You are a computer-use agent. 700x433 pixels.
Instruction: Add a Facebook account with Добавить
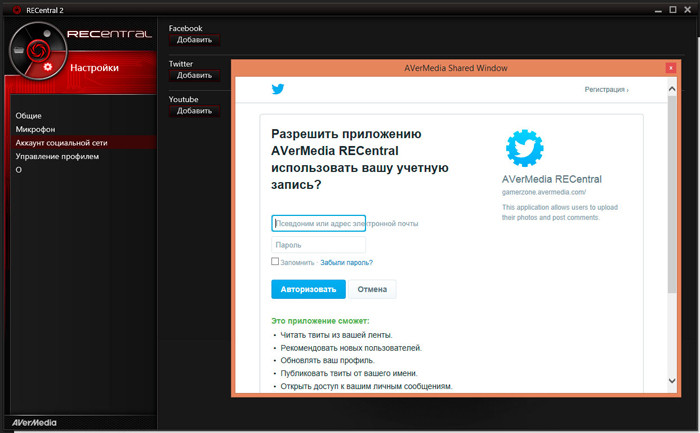tap(194, 40)
